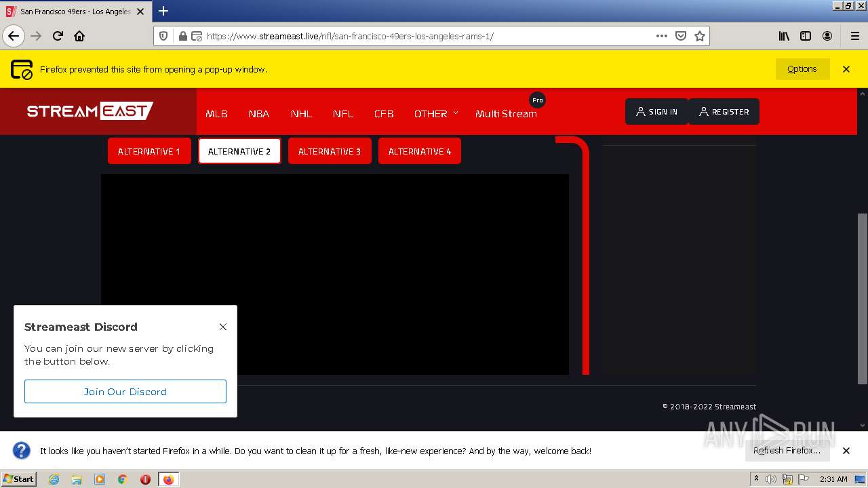Viewport: 868px width, 488px height.
Task: Click the taskbar clock 2:31 AM
Action: pyautogui.click(x=833, y=479)
